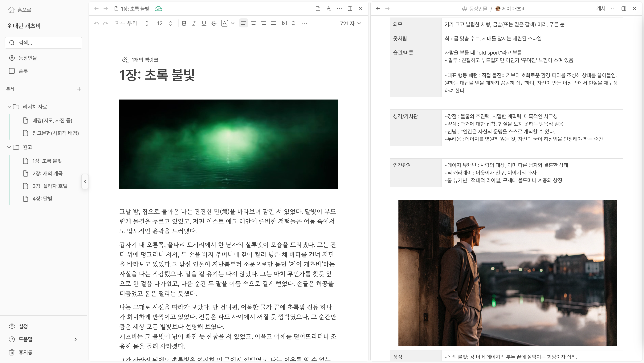
Task: Open 배경(지도, 사진 등) document
Action: (x=47, y=120)
